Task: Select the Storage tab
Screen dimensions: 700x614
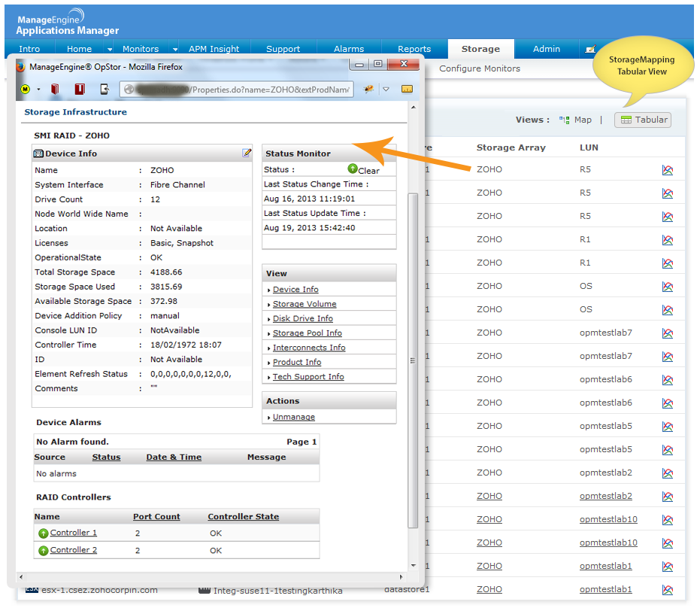Action: (x=480, y=49)
